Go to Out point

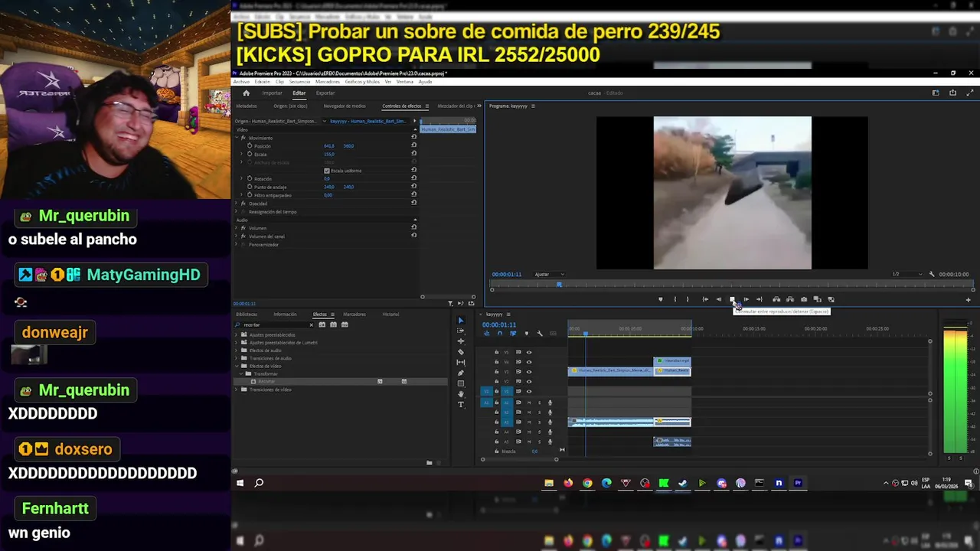pos(759,299)
